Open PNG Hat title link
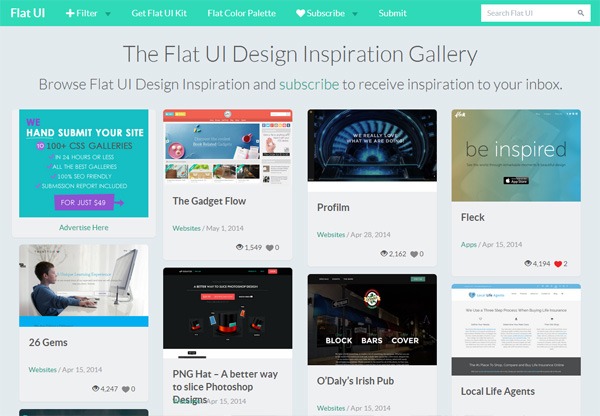 point(225,387)
